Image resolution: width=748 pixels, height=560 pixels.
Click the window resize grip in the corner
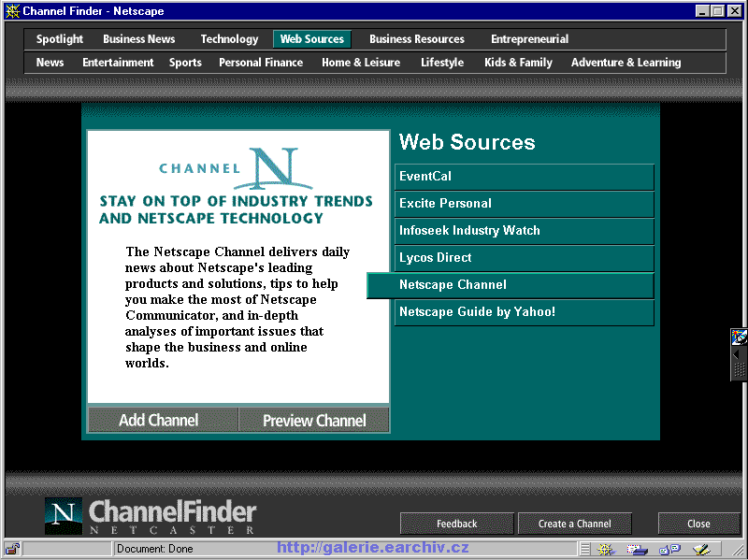(x=737, y=550)
